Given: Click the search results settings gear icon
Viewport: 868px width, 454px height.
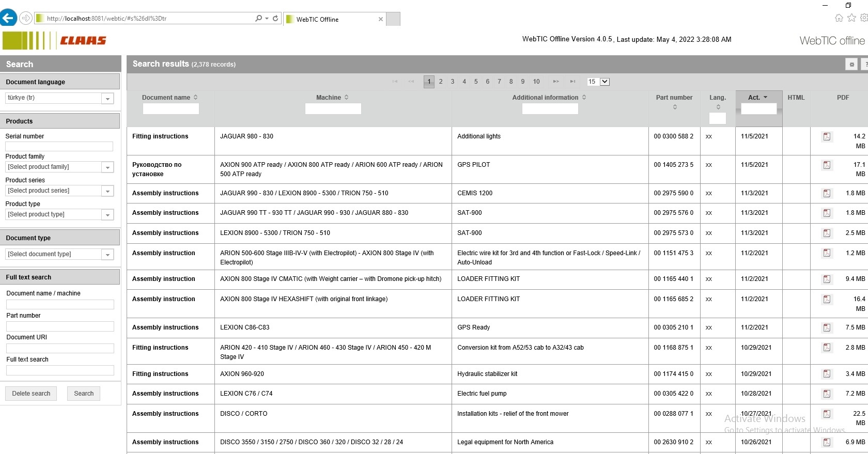Looking at the screenshot, I should (x=851, y=65).
